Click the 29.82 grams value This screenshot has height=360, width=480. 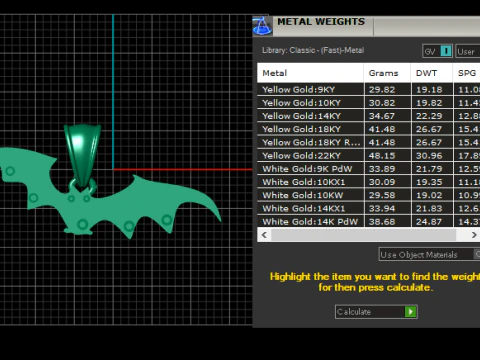[382, 90]
